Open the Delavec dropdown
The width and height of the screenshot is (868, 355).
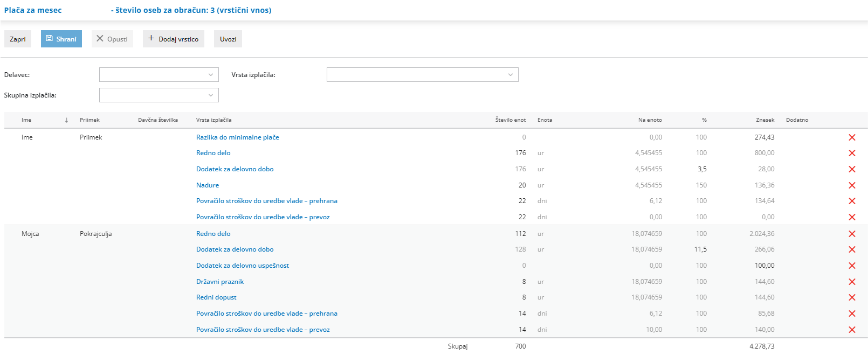point(159,75)
